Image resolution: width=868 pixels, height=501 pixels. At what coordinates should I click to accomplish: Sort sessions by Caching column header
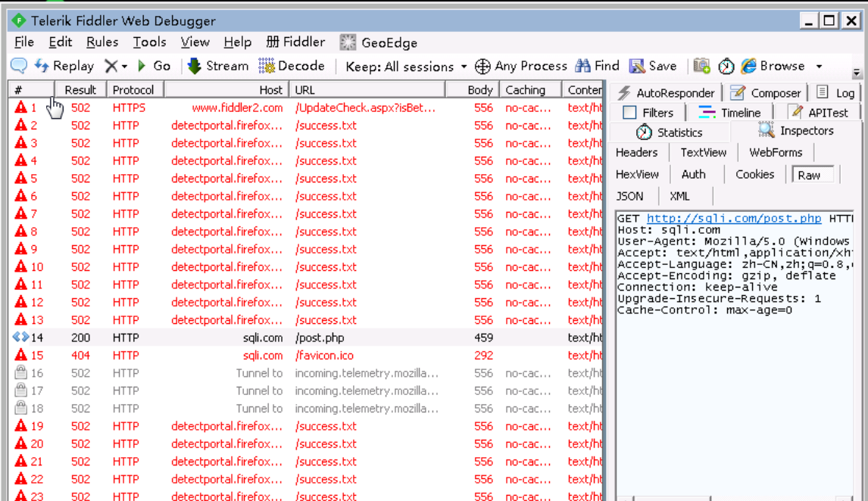pyautogui.click(x=530, y=89)
